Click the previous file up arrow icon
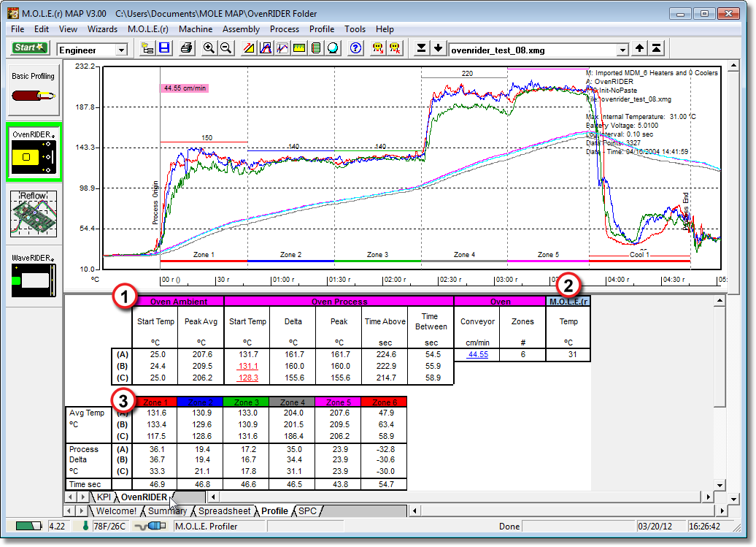The height and width of the screenshot is (547, 756). click(639, 48)
